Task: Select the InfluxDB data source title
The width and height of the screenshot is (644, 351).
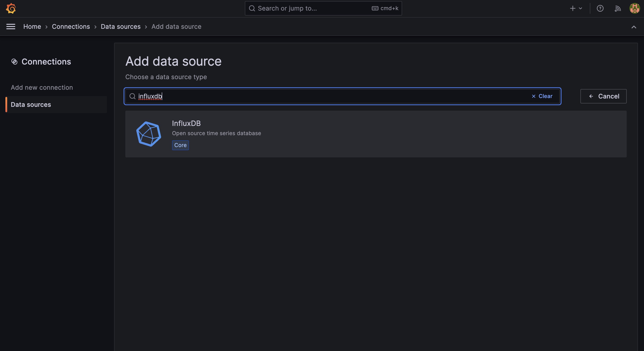Action: click(x=186, y=123)
